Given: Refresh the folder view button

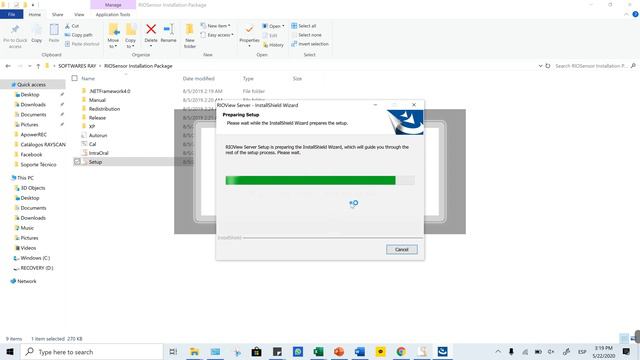Looking at the screenshot, I should point(548,66).
